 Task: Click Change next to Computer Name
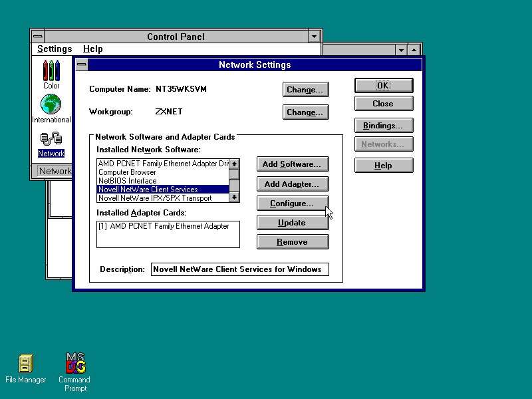pos(305,90)
